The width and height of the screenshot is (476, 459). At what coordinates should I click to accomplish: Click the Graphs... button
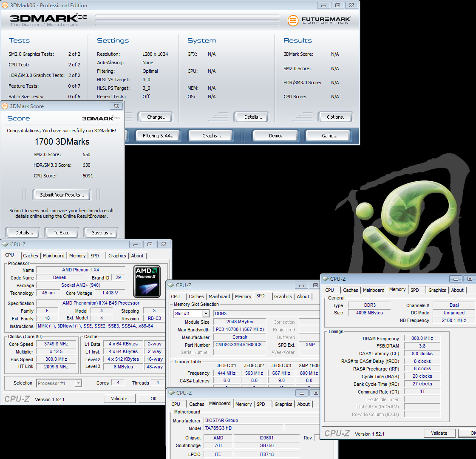211,136
